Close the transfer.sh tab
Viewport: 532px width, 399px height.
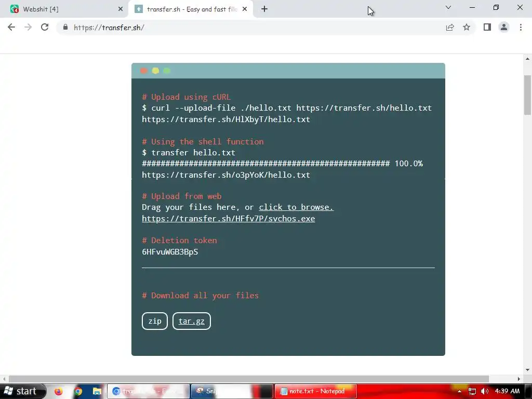(245, 9)
